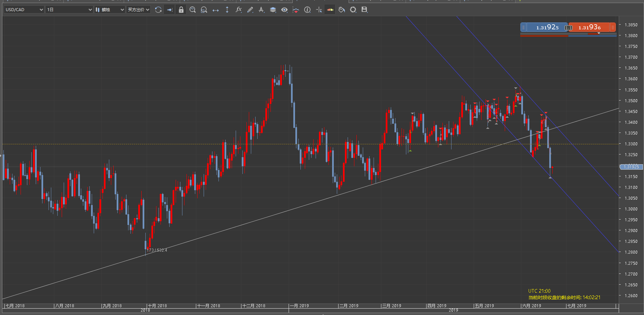644x315 pixels.
Task: Click the '七月 2019' time axis label
Action: (x=577, y=306)
